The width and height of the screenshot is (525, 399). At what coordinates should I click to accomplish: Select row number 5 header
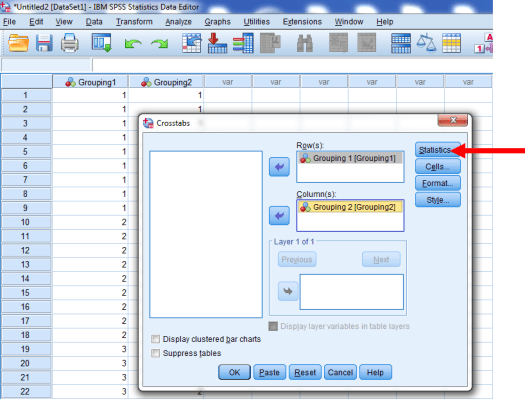(26, 152)
